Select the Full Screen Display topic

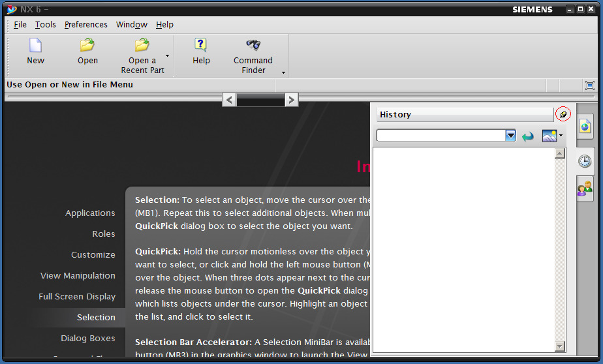tap(77, 296)
